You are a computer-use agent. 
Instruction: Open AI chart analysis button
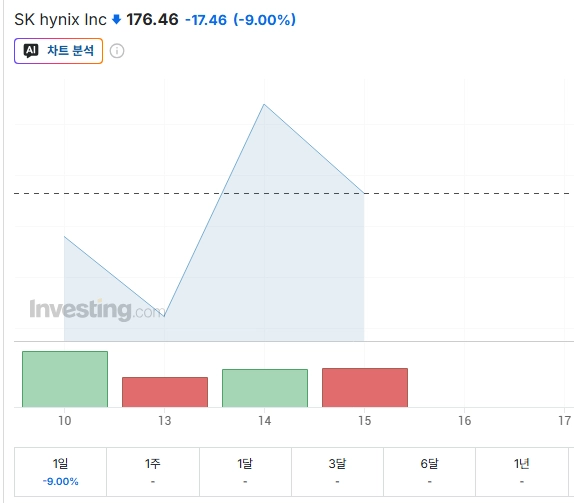[59, 51]
